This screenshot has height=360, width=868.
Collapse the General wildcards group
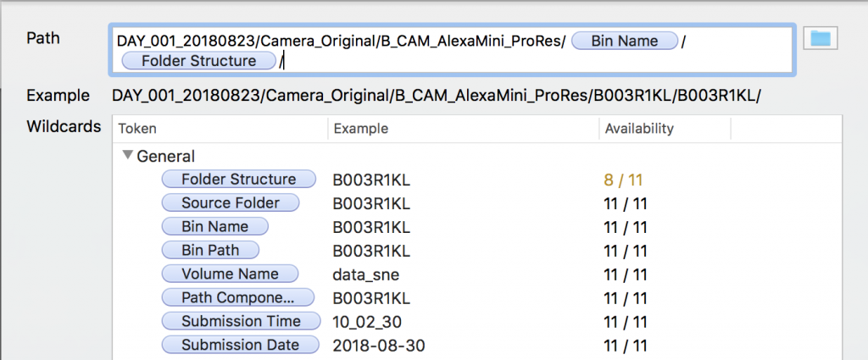click(128, 156)
